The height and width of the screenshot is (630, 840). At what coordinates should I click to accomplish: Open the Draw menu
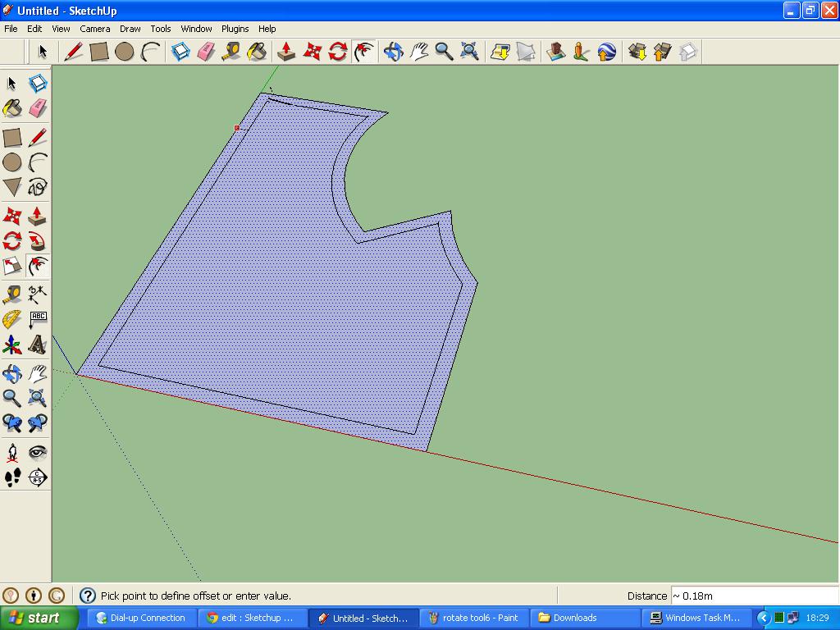pyautogui.click(x=130, y=29)
